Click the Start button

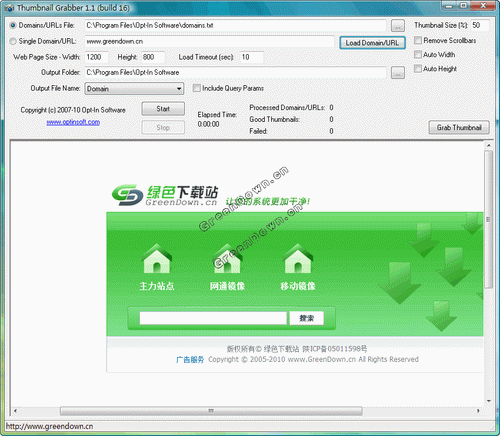163,109
